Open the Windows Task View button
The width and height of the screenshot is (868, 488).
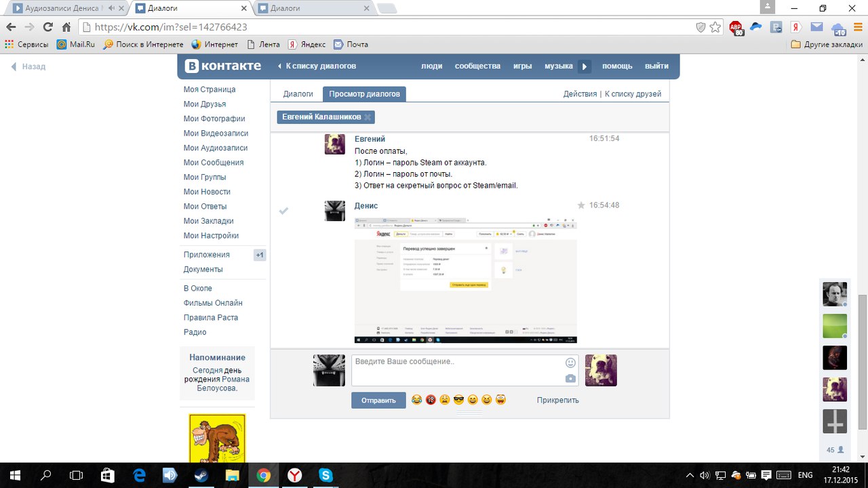click(x=76, y=475)
